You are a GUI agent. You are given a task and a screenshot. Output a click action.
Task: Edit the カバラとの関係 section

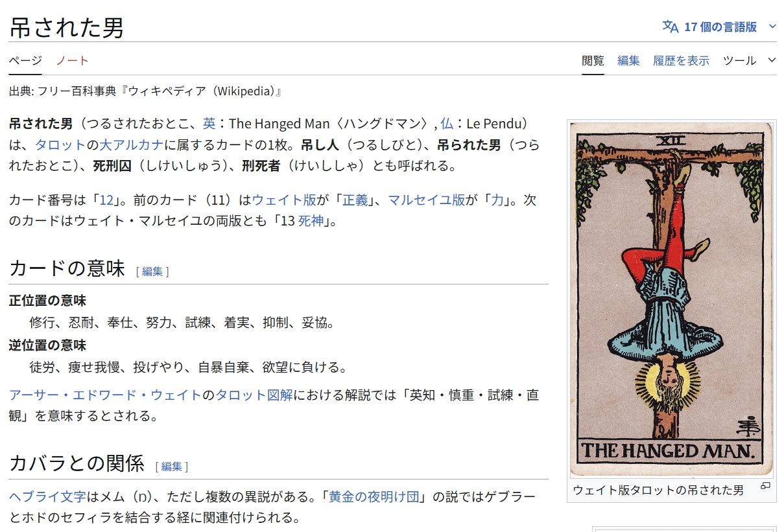pyautogui.click(x=172, y=466)
